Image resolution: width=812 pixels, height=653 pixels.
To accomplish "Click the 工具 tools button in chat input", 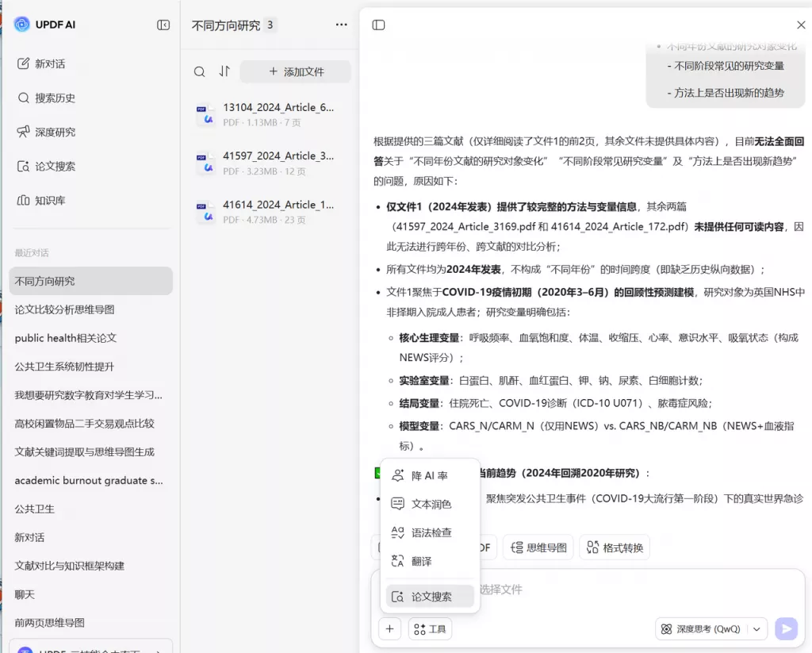I will click(x=430, y=628).
